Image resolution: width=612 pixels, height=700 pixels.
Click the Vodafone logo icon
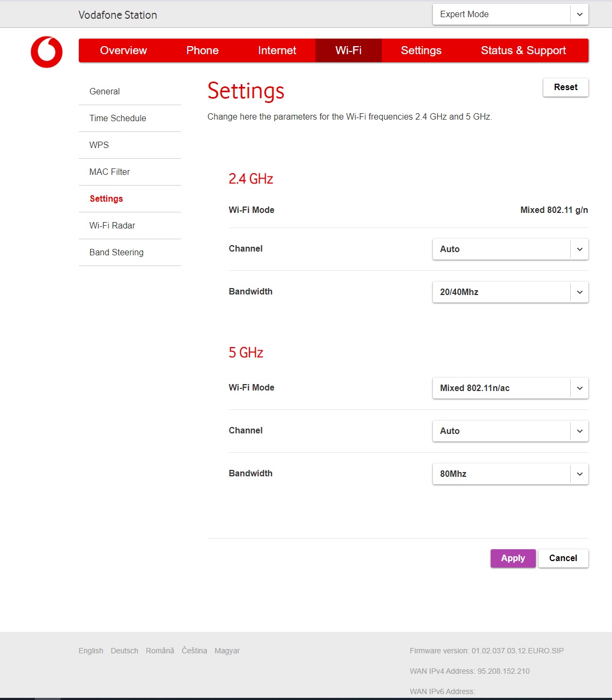click(x=47, y=52)
